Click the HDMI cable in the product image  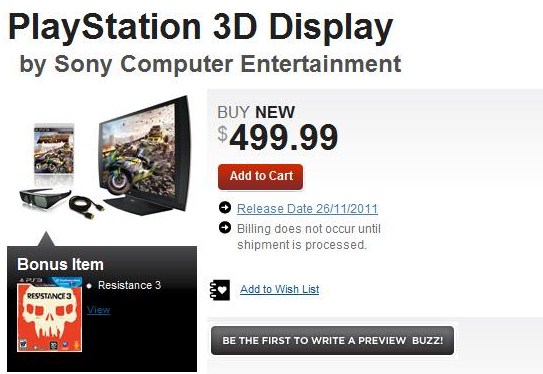click(x=86, y=206)
